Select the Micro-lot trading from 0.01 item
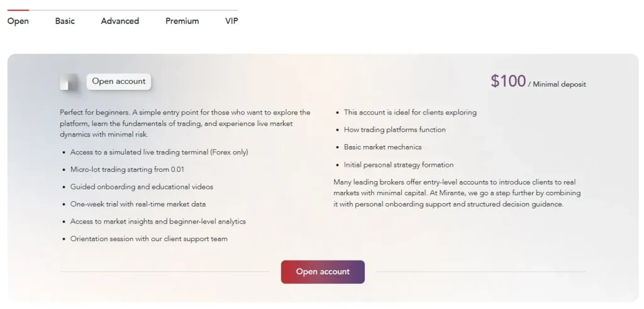 tap(127, 169)
